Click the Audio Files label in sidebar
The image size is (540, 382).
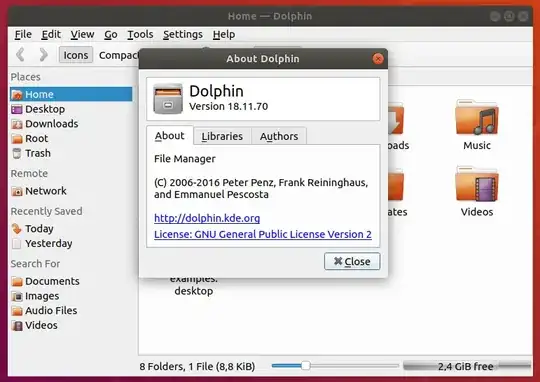[51, 311]
